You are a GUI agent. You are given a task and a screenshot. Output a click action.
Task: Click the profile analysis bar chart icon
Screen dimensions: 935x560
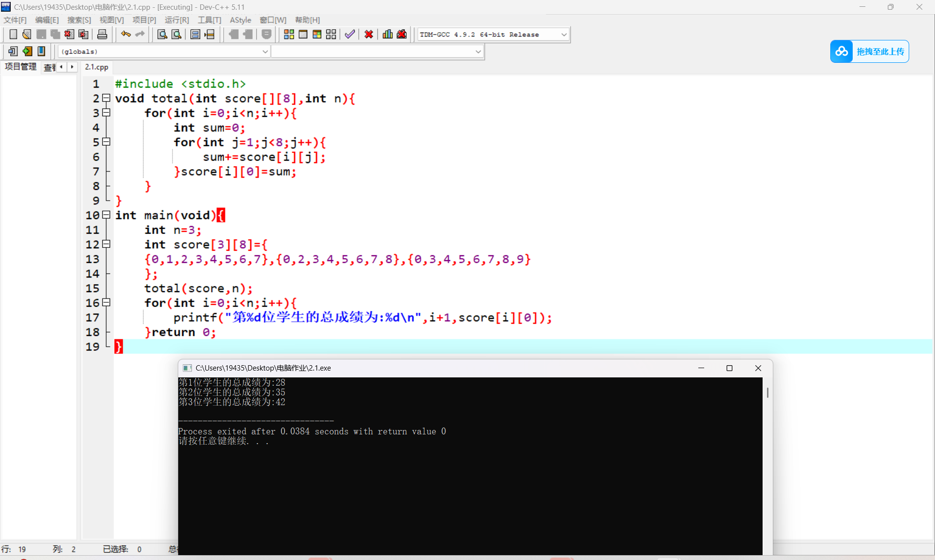388,34
